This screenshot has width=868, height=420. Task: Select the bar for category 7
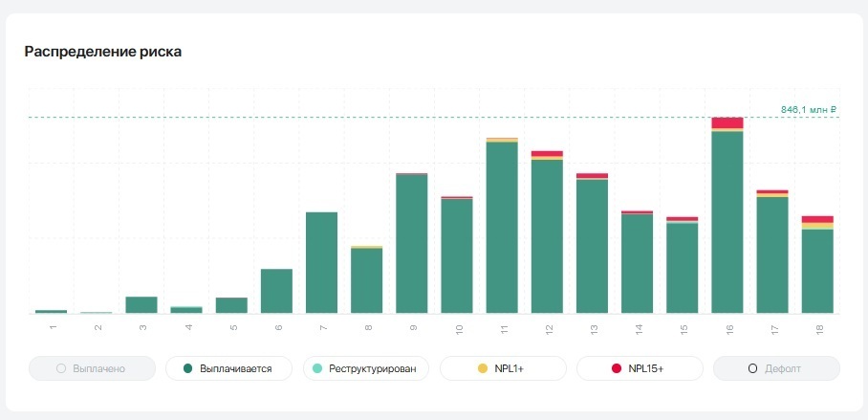pyautogui.click(x=321, y=262)
